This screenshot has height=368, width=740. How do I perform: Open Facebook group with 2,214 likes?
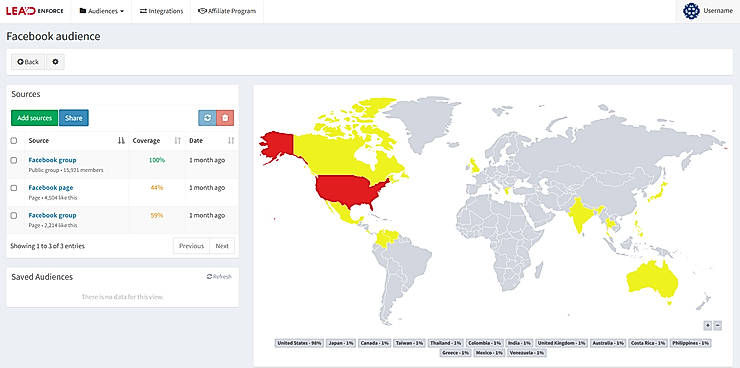[52, 215]
